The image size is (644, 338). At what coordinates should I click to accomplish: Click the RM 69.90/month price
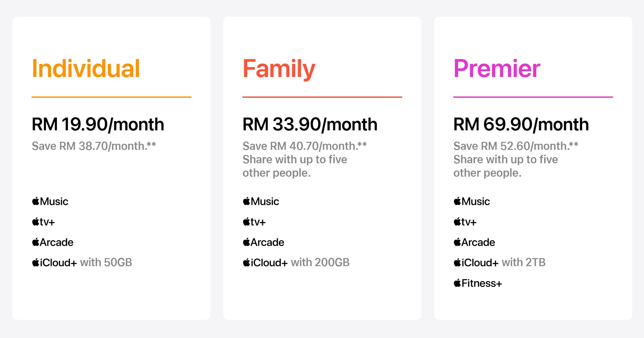521,124
